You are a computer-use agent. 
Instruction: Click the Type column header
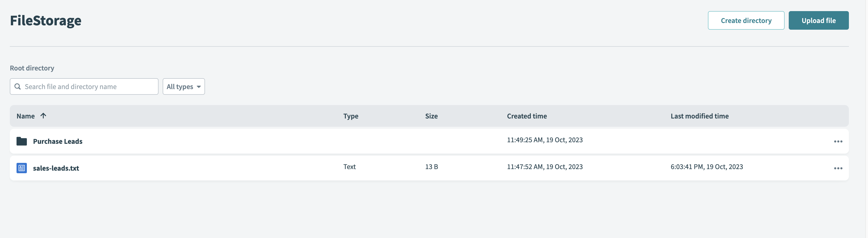pos(350,116)
